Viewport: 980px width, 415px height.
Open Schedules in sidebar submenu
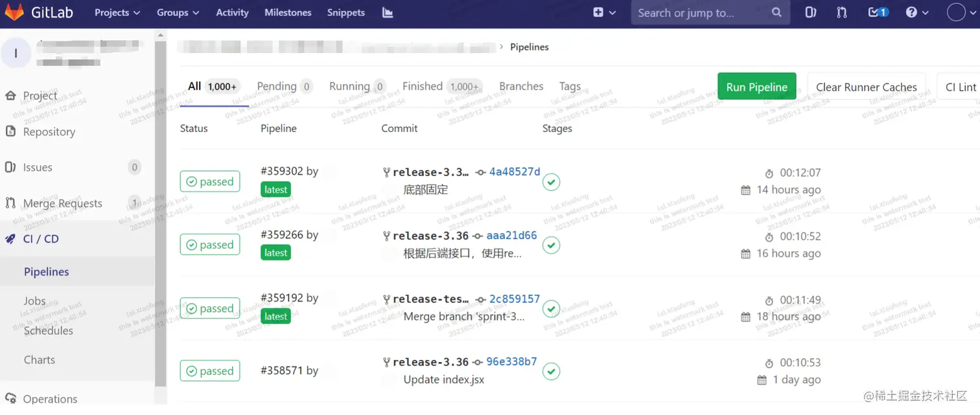[48, 330]
